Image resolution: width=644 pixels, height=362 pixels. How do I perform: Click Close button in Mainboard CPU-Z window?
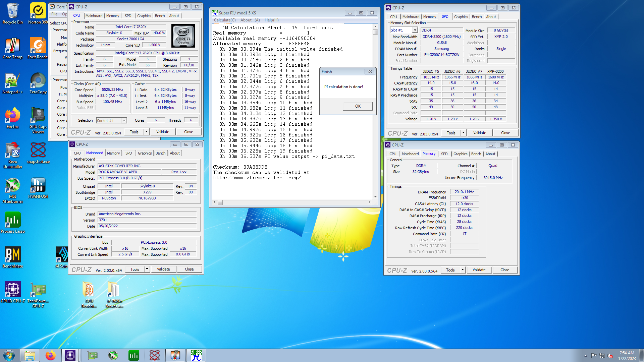tap(189, 269)
